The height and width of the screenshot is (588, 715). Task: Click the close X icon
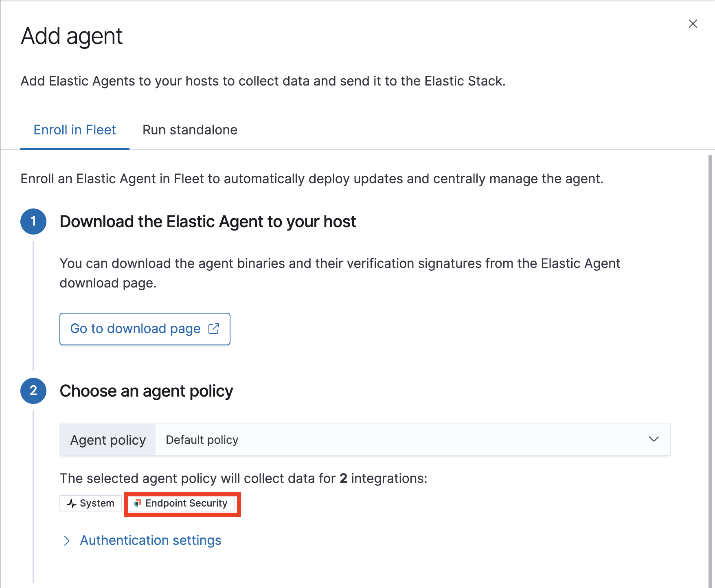pos(693,24)
